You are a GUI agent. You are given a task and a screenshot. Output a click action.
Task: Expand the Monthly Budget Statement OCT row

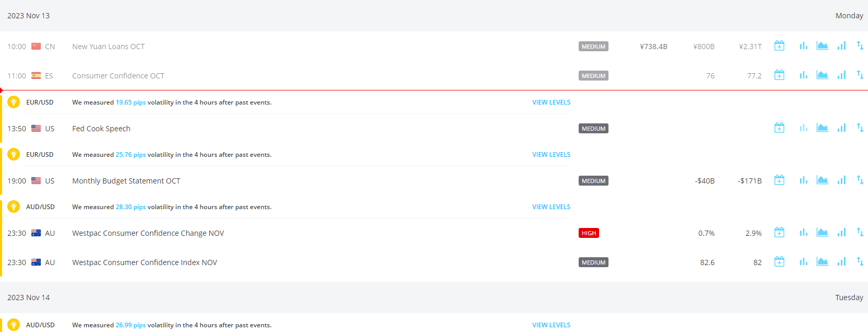pos(126,181)
